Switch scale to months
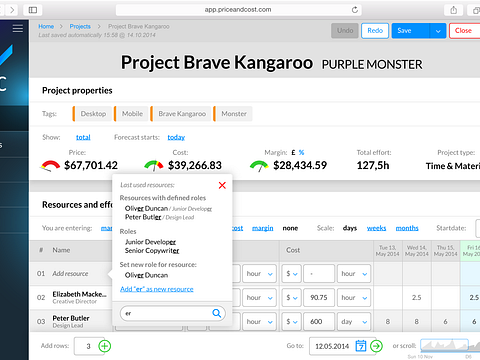The width and height of the screenshot is (480, 360). point(407,228)
